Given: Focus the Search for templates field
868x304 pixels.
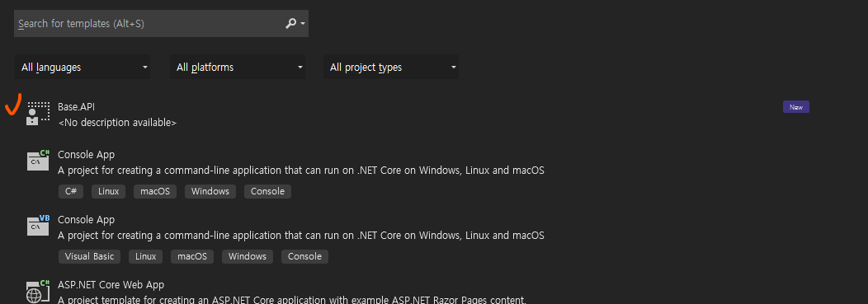Looking at the screenshot, I should [x=161, y=24].
